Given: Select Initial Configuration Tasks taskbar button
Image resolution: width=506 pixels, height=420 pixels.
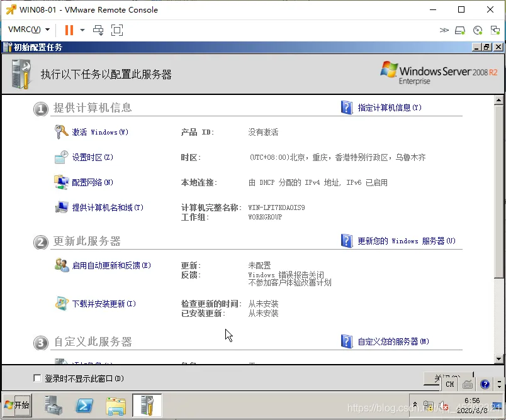Looking at the screenshot, I should (x=147, y=405).
